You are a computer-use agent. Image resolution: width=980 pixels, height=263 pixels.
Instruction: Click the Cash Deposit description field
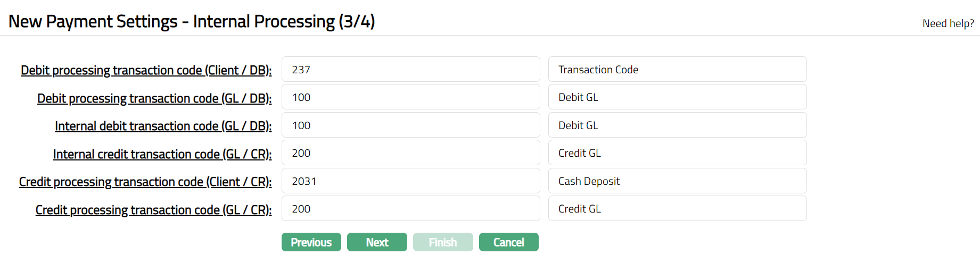click(x=677, y=181)
